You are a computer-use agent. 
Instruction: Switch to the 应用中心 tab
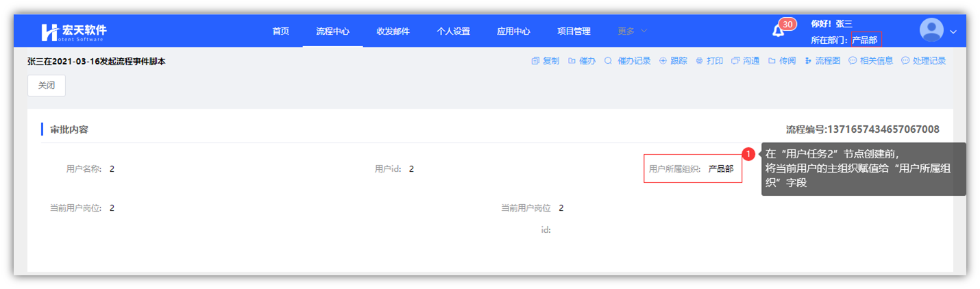pyautogui.click(x=514, y=32)
